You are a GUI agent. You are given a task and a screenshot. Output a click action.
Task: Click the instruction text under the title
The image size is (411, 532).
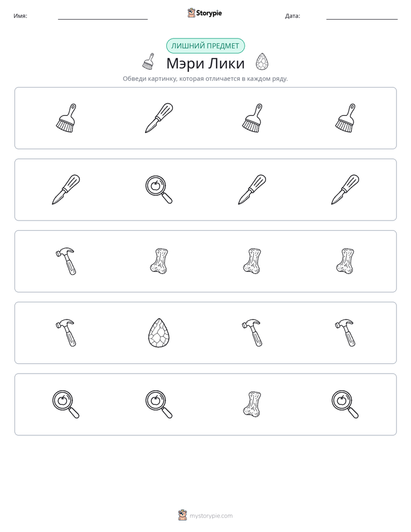coord(205,79)
